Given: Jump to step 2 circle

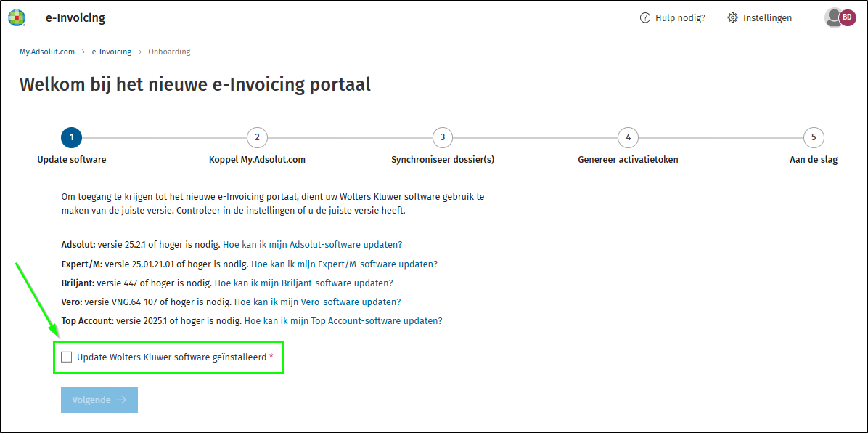Looking at the screenshot, I should click(257, 137).
